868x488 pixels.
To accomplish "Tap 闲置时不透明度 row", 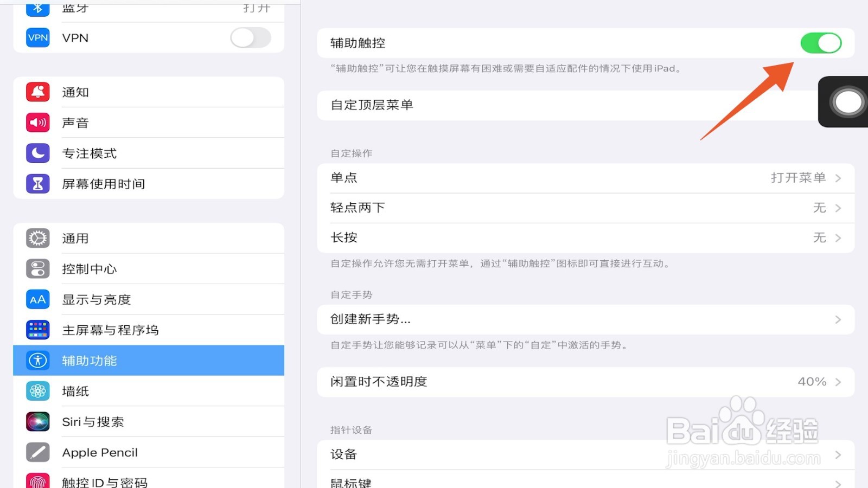I will pos(586,382).
